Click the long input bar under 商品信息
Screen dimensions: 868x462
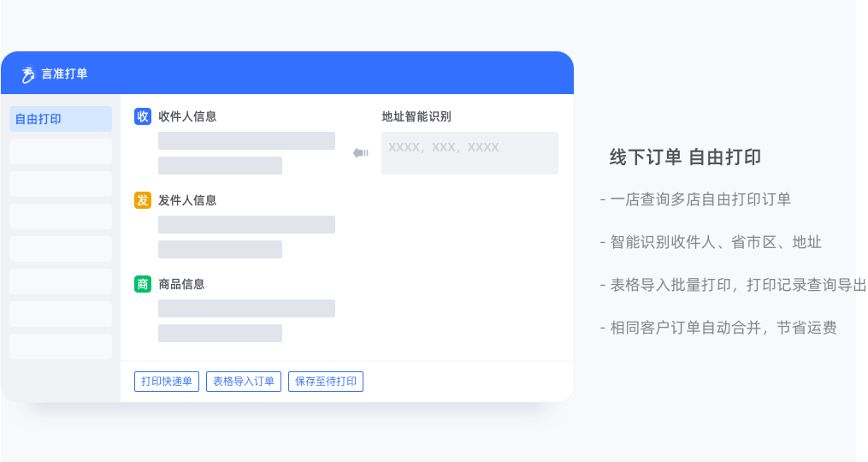pyautogui.click(x=246, y=309)
